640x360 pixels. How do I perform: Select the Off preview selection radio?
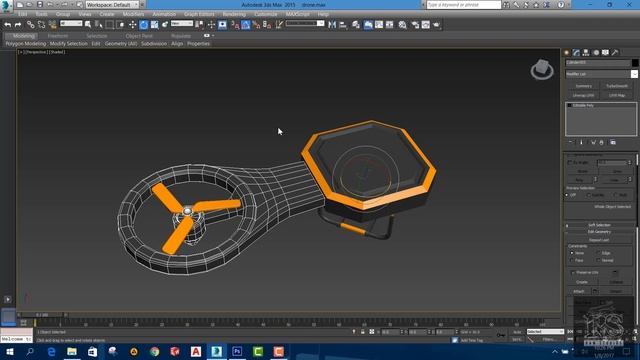coord(567,195)
